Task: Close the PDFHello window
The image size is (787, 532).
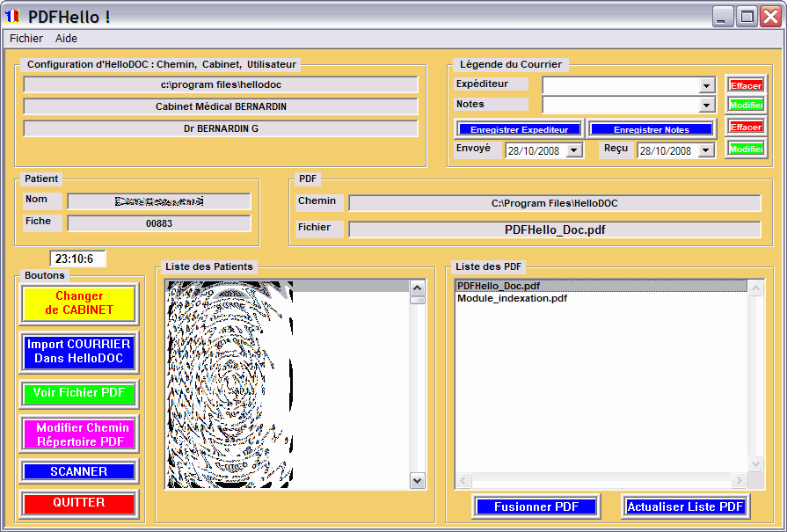Action: [770, 17]
